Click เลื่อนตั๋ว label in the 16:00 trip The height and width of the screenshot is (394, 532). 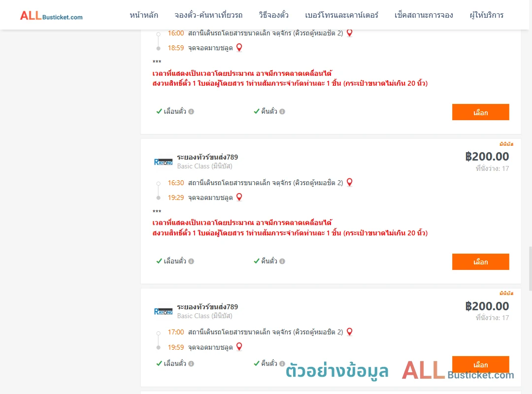coord(175,111)
